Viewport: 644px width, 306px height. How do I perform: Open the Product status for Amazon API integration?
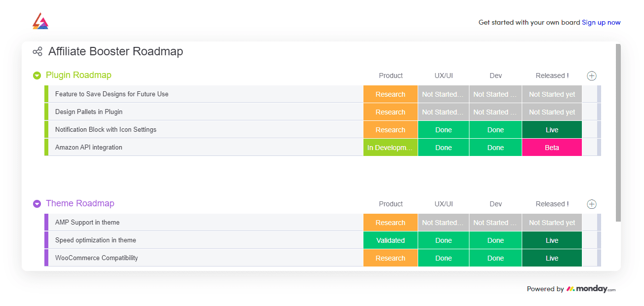(x=391, y=148)
